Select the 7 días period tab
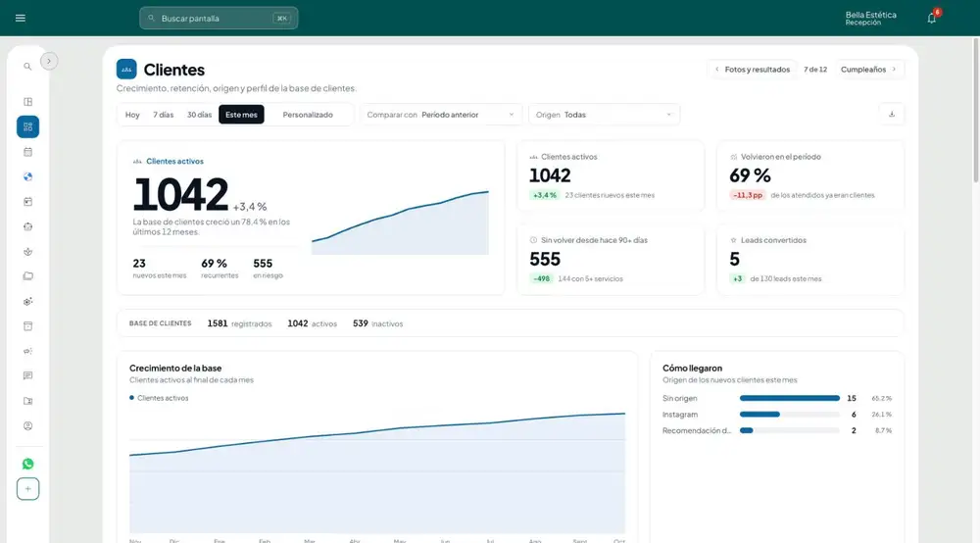The width and height of the screenshot is (980, 543). pyautogui.click(x=163, y=115)
